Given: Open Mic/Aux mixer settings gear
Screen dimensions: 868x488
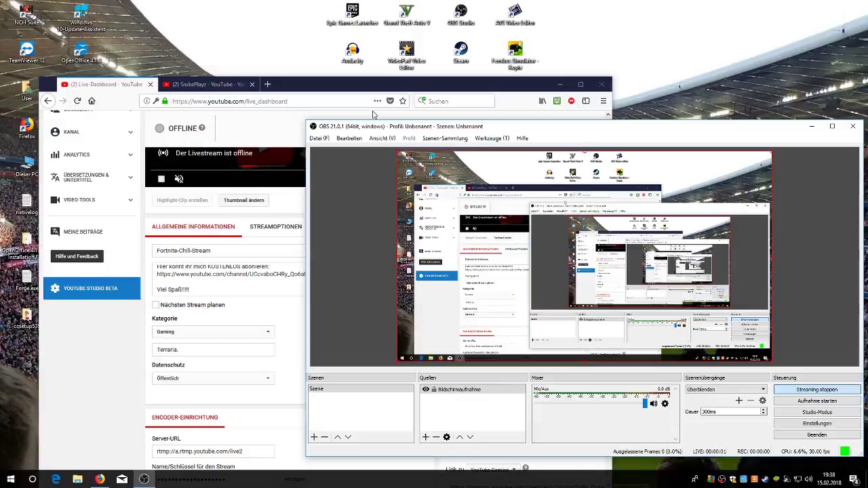Looking at the screenshot, I should pyautogui.click(x=665, y=404).
